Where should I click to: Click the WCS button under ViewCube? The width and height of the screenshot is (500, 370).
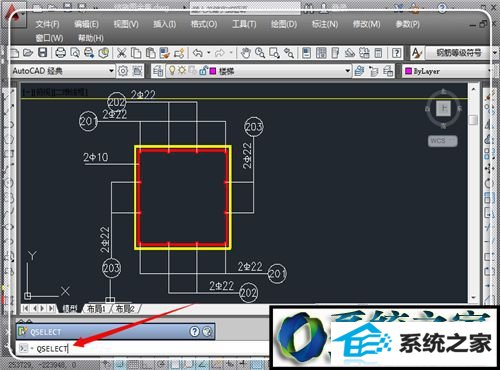click(442, 141)
